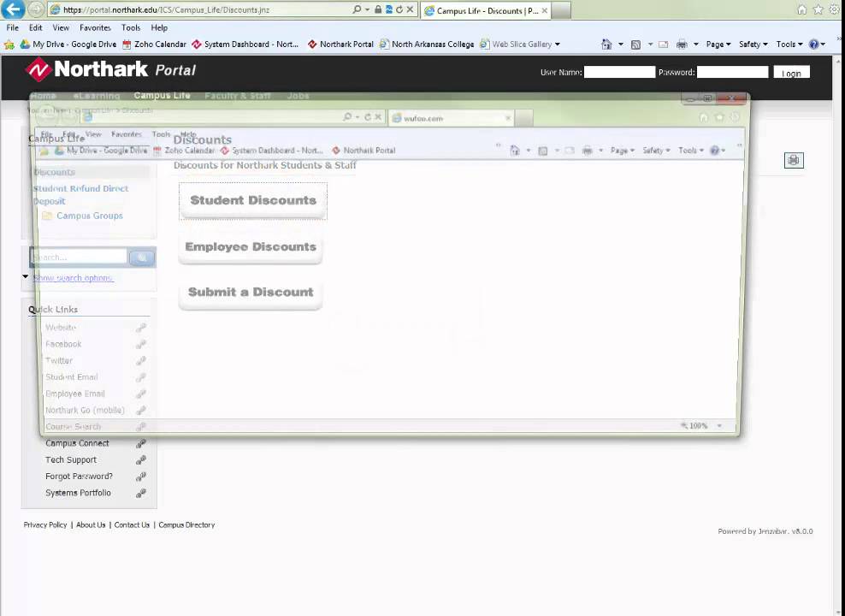
Task: Open the browser Home icon at top right
Action: 802,9
